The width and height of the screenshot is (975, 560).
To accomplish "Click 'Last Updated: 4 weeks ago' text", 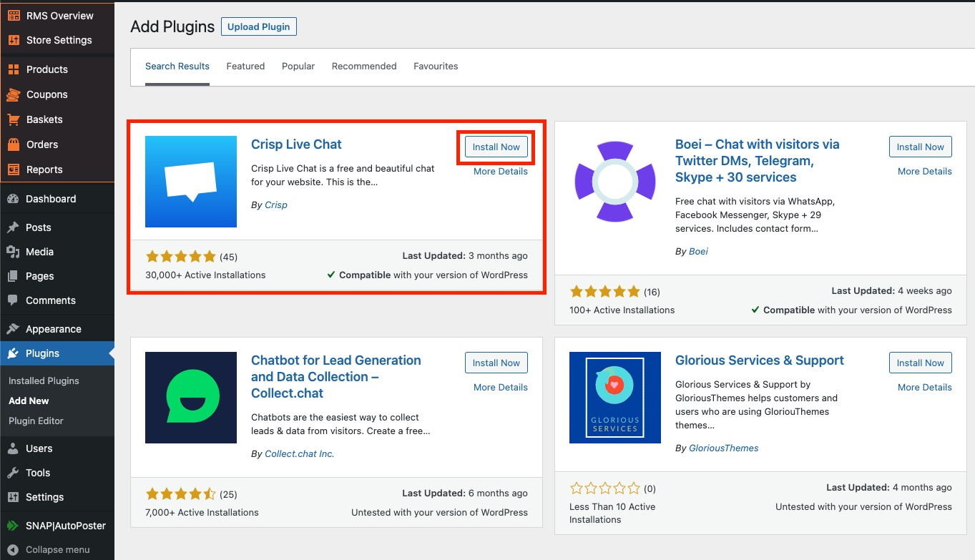I will point(891,291).
